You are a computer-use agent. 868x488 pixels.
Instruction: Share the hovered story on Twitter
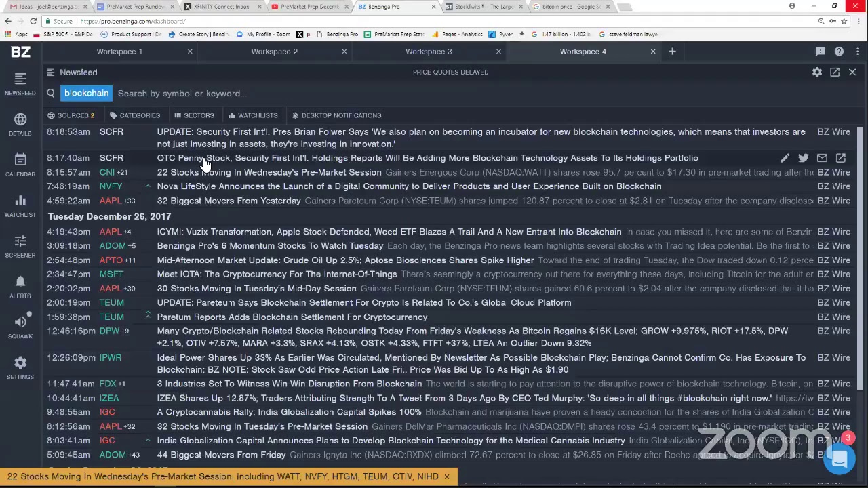coord(804,158)
